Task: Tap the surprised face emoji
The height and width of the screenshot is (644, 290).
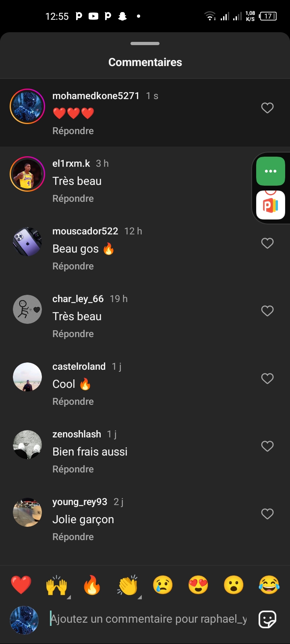Action: click(x=234, y=585)
